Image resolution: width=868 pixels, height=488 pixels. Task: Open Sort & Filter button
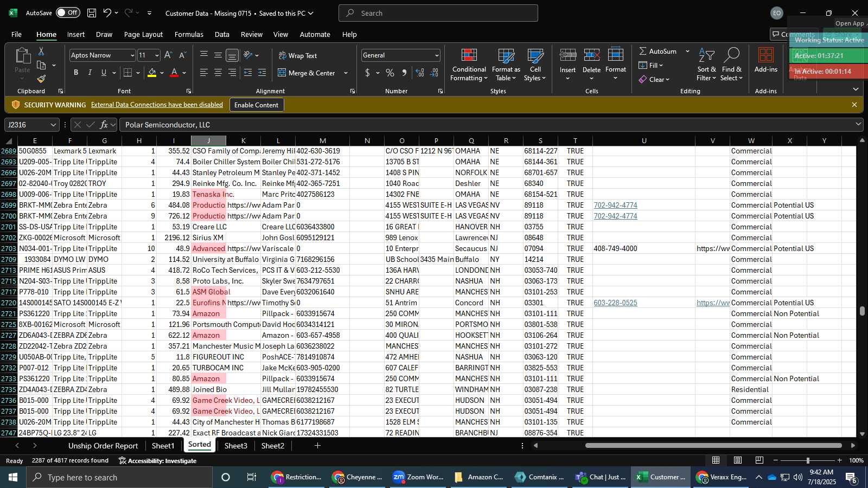[x=706, y=65]
